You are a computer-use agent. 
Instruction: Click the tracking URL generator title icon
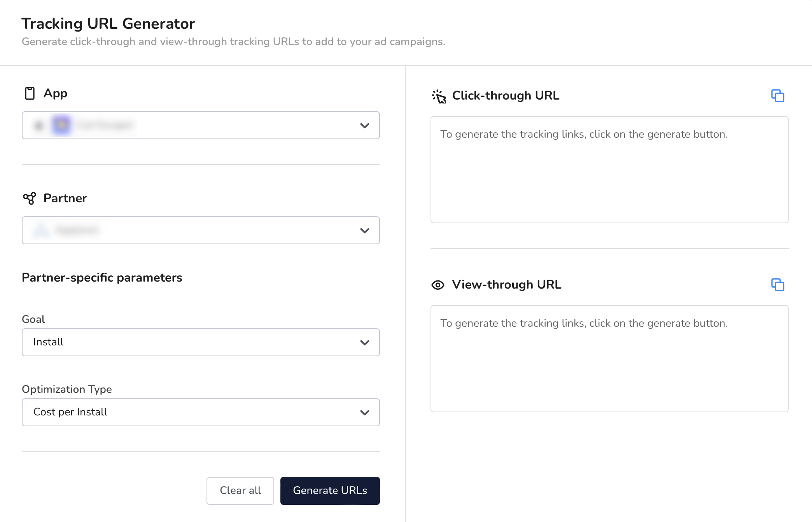pyautogui.click(x=439, y=95)
